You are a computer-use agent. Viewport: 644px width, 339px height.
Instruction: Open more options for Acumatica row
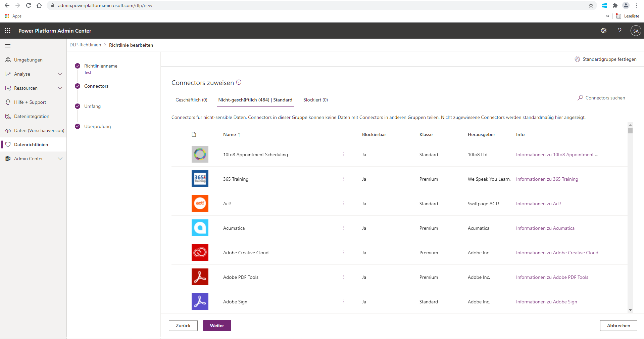[x=343, y=228]
